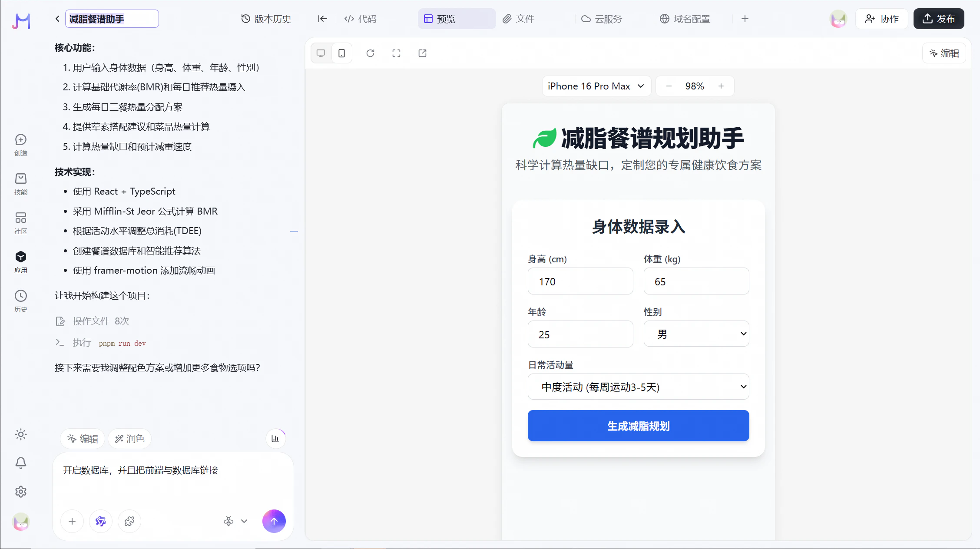Viewport: 980px width, 549px height.
Task: Click the add attachment plus button
Action: coord(72,521)
